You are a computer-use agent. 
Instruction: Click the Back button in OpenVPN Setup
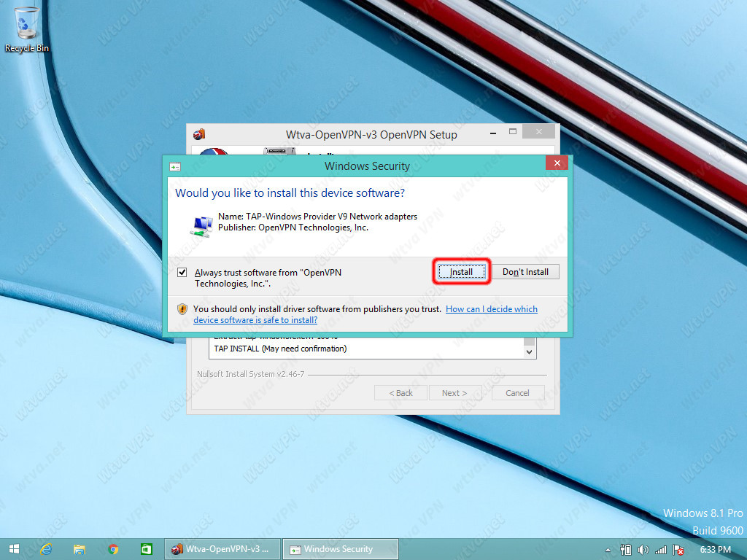(x=400, y=393)
